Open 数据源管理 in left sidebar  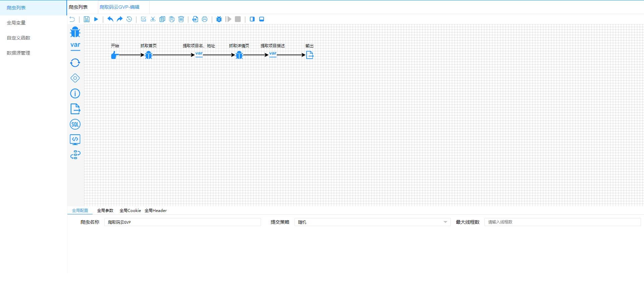[x=33, y=53]
